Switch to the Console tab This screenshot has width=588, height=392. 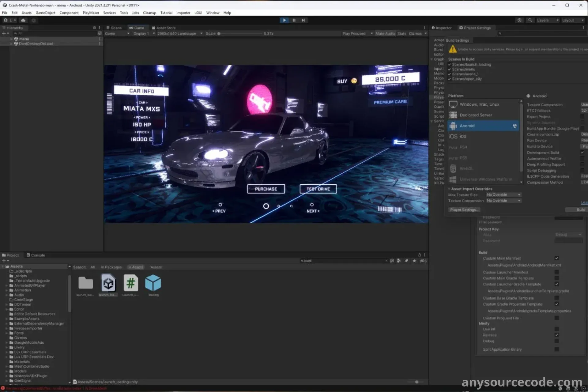coord(36,255)
